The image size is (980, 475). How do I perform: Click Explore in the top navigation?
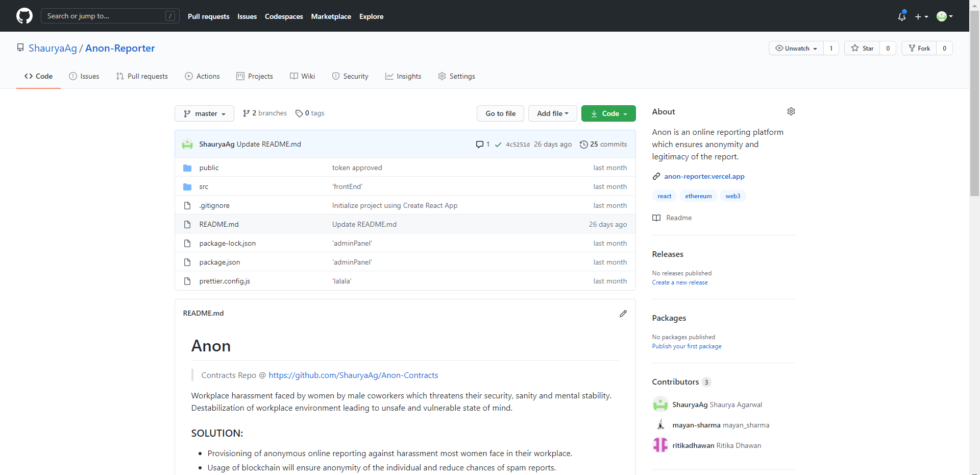pyautogui.click(x=371, y=16)
